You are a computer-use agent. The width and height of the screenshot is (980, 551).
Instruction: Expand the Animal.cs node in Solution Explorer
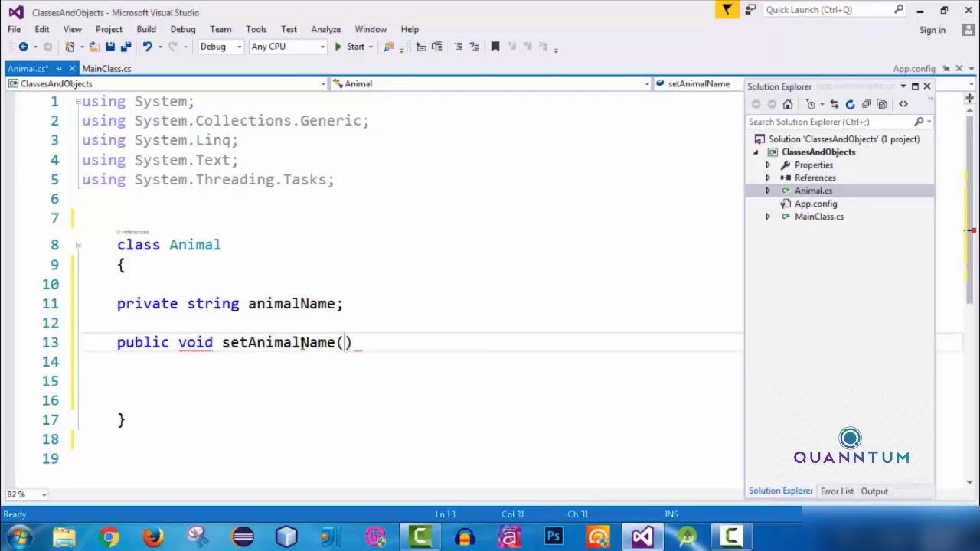tap(768, 191)
